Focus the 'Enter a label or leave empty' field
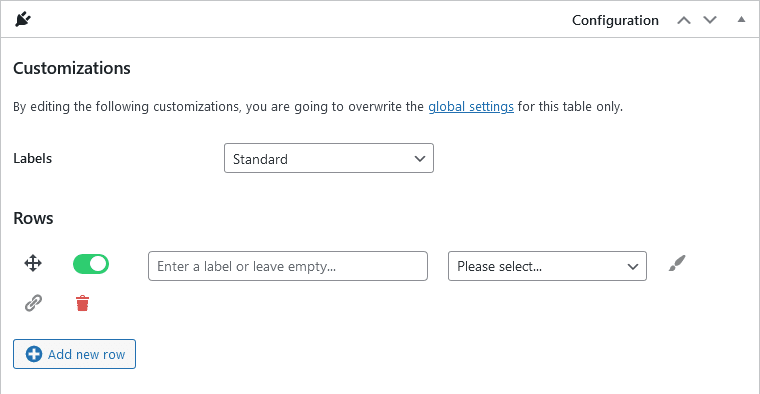Screen dimensions: 760x394 [288, 266]
